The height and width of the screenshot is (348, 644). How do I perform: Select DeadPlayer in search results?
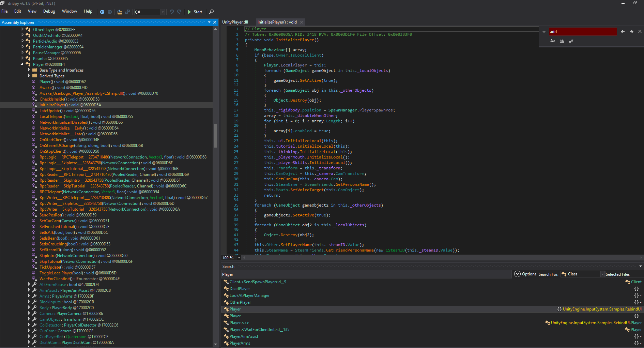(x=240, y=289)
